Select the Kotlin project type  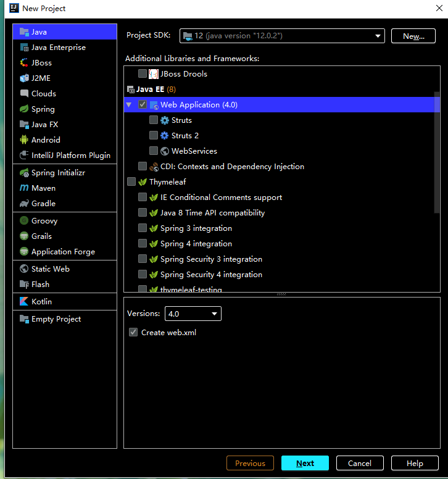pos(65,301)
